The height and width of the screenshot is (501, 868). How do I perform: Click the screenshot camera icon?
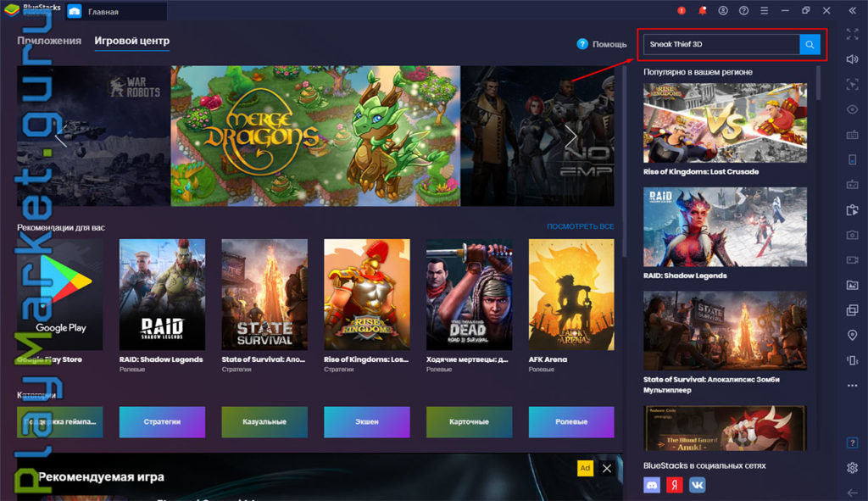[852, 235]
